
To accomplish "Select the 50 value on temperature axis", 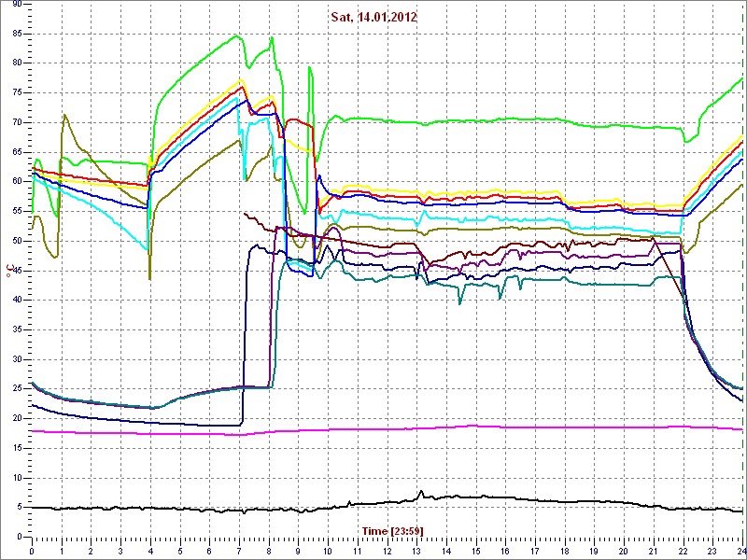I will tap(17, 241).
